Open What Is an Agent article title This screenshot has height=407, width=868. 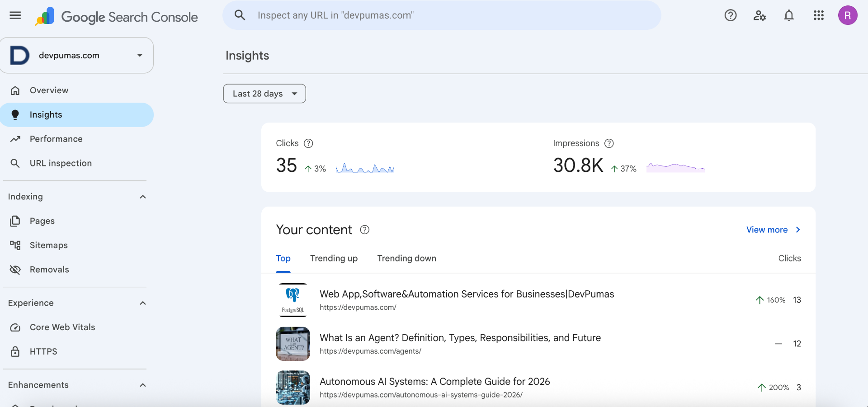(x=460, y=338)
